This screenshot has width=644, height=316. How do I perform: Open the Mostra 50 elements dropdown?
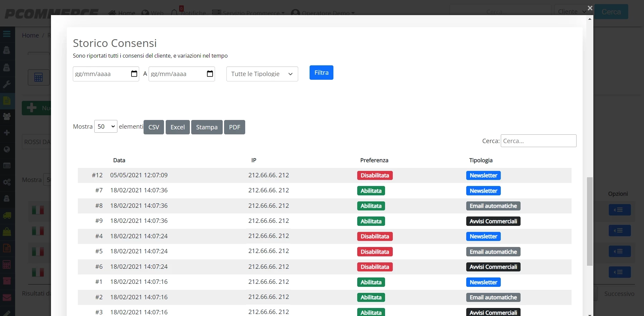[x=106, y=126]
